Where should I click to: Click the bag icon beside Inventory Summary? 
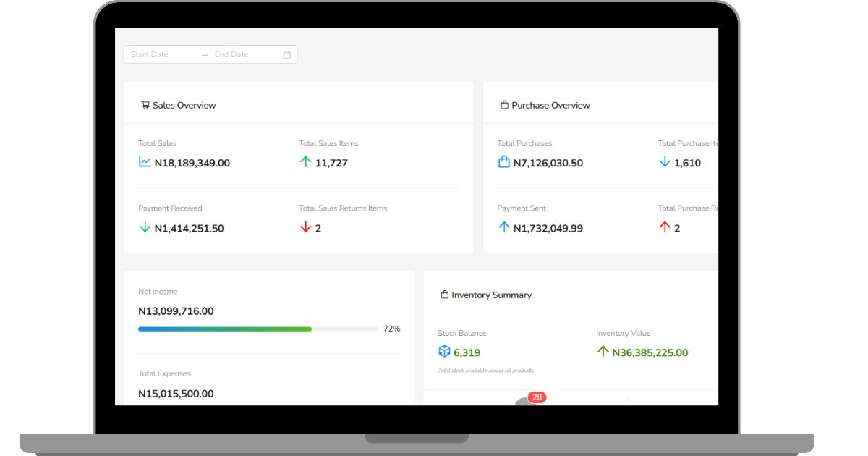[x=445, y=295]
